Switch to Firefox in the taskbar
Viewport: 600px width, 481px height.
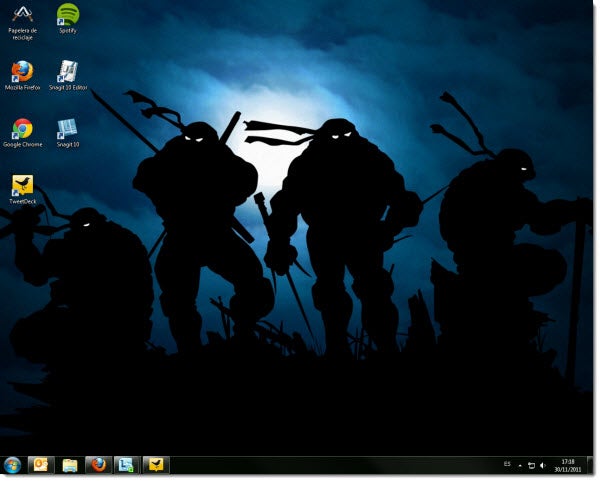click(98, 465)
